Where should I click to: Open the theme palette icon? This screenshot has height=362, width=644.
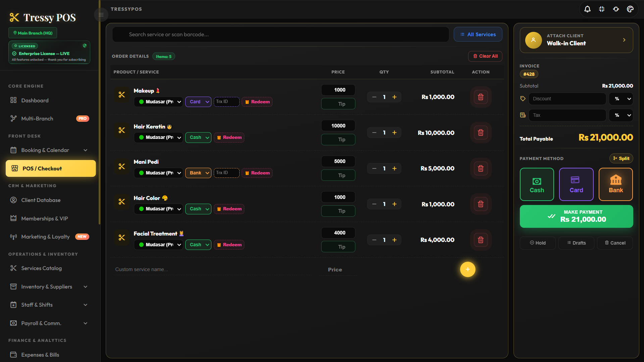pos(630,9)
